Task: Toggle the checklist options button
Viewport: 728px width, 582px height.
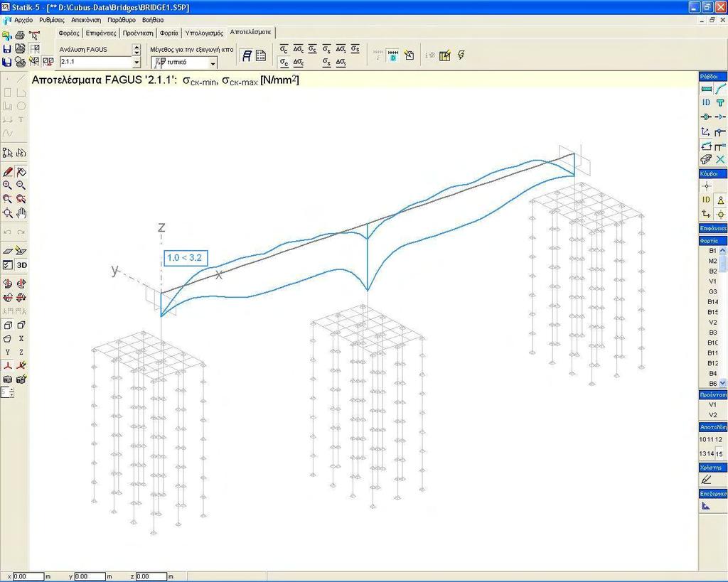Action: pyautogui.click(x=7, y=266)
